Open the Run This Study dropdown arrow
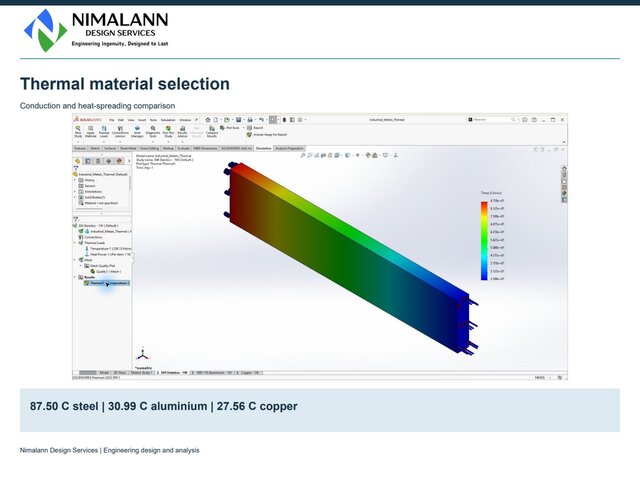Image resolution: width=640 pixels, height=480 pixels. click(x=168, y=142)
